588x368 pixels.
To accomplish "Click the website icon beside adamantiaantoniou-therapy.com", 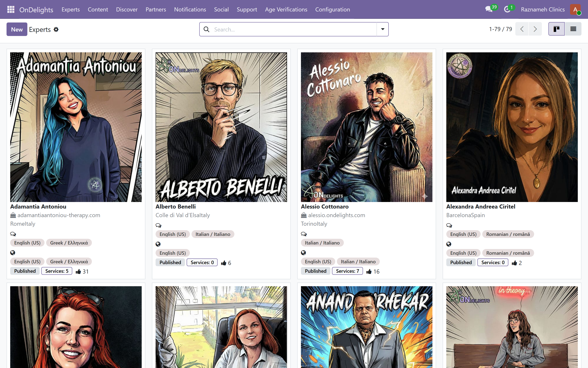I will click(x=13, y=215).
